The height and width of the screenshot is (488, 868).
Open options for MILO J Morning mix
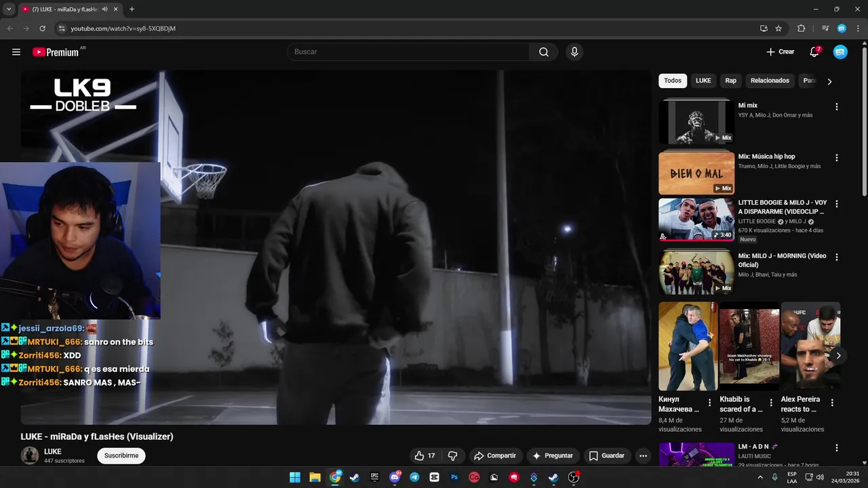pos(836,258)
